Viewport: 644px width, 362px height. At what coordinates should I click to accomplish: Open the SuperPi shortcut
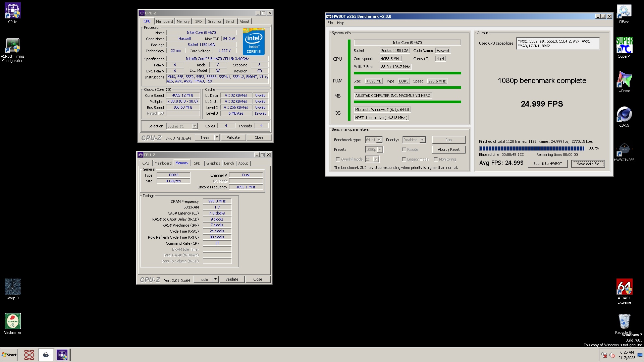coord(624,48)
